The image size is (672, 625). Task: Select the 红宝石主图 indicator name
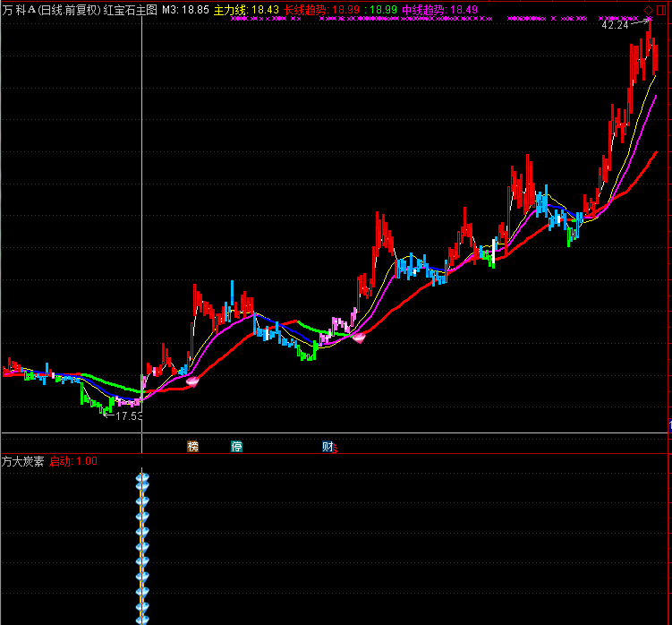click(x=130, y=10)
